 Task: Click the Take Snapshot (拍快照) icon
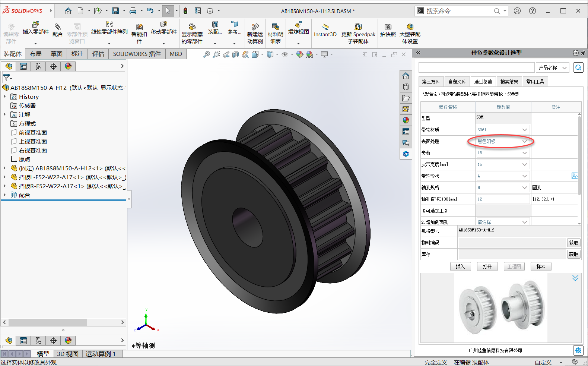[x=388, y=27]
